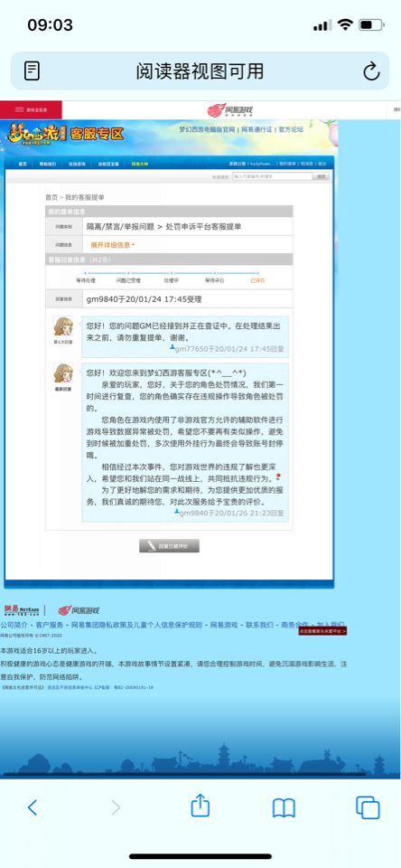Open 公司简介 footer link
Viewport: 401px width, 868px height.
click(14, 625)
